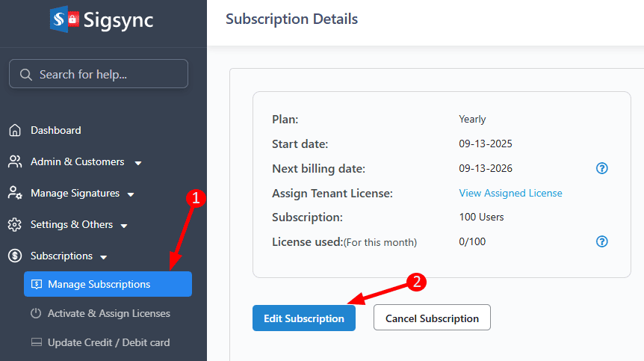Expand the Admin & Customers arrow
Screen dimensions: 644x361
point(138,163)
